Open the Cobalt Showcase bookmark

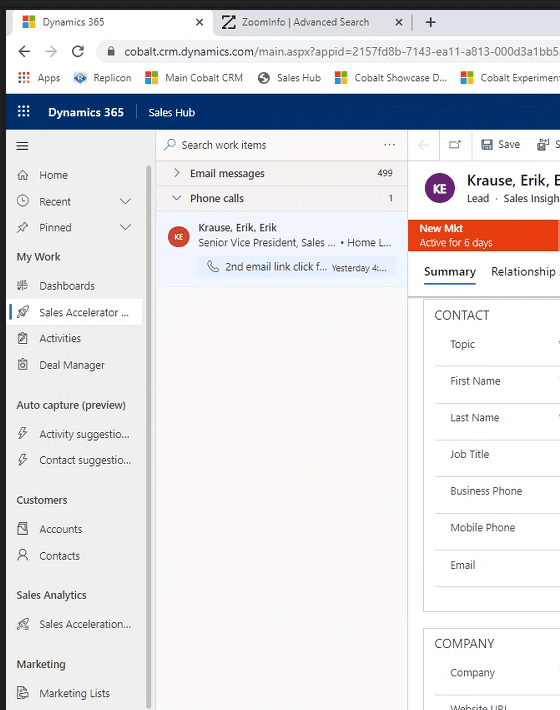coord(391,78)
